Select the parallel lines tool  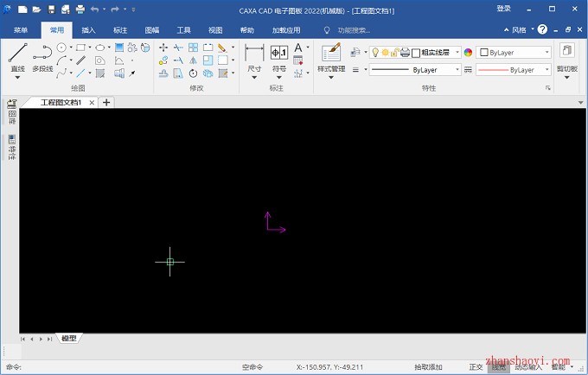click(80, 60)
